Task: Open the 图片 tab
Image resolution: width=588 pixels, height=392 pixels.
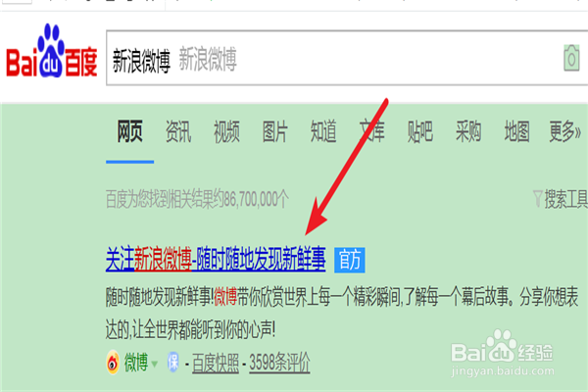Action: [274, 131]
